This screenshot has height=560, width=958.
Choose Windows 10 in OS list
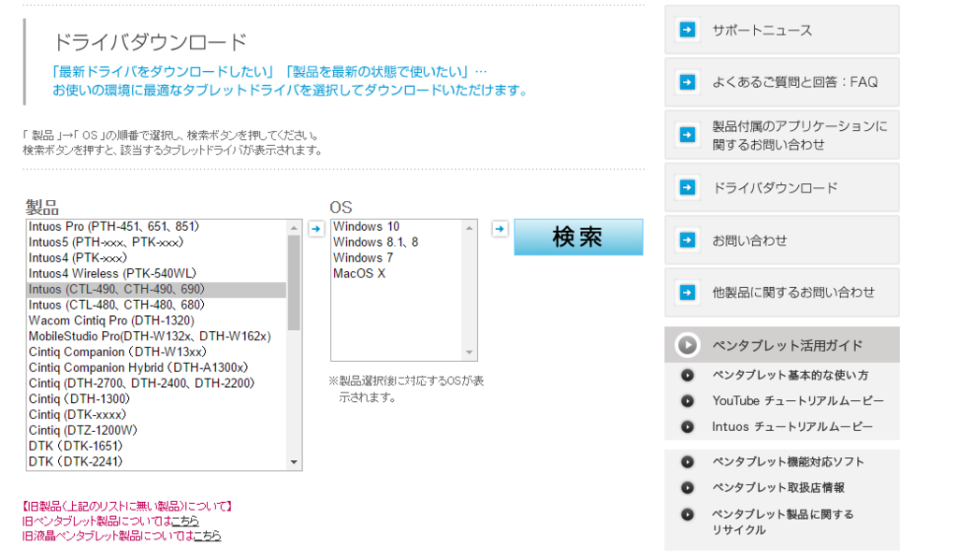(x=397, y=226)
